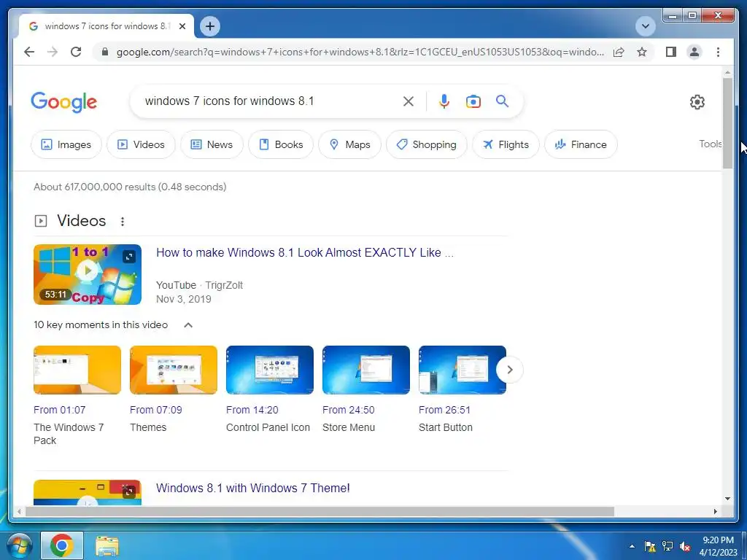
Task: Open key moment thumbnail From 01:07
Action: coord(77,370)
